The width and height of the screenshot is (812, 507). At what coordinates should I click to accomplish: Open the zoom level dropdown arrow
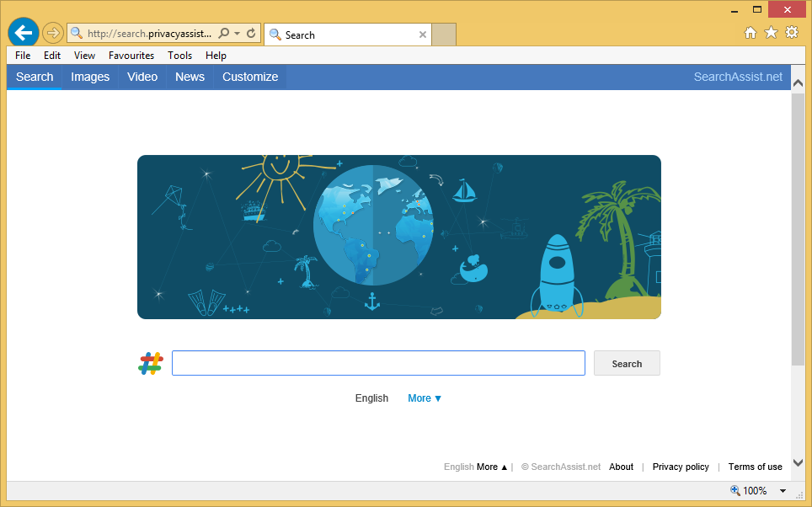[x=783, y=491]
